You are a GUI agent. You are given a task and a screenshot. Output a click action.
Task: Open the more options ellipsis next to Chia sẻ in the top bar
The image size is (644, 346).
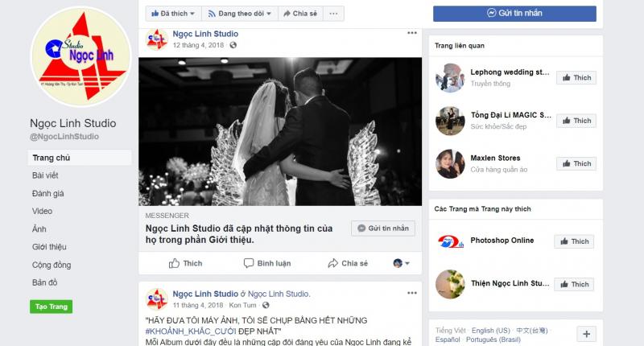click(x=333, y=14)
